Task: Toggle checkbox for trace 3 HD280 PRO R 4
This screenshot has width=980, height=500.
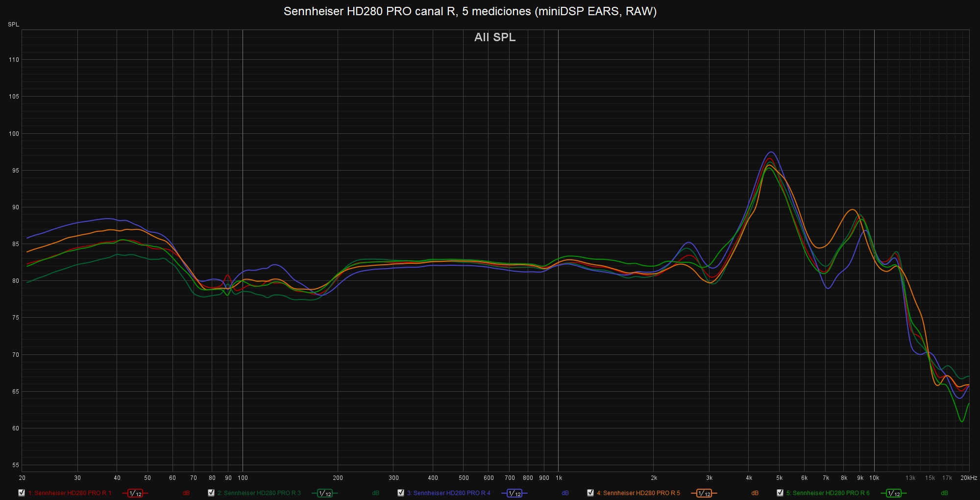Action: click(401, 493)
